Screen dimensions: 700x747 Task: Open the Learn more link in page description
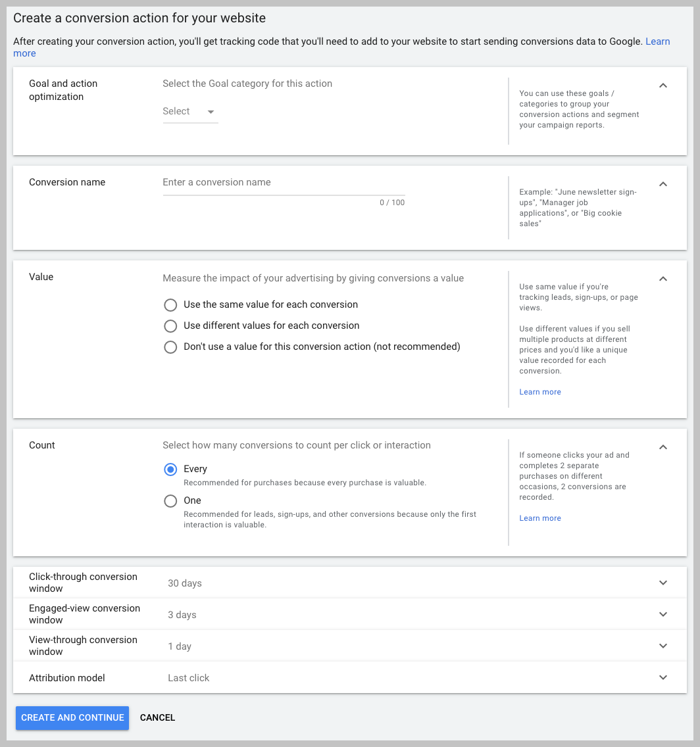[657, 41]
